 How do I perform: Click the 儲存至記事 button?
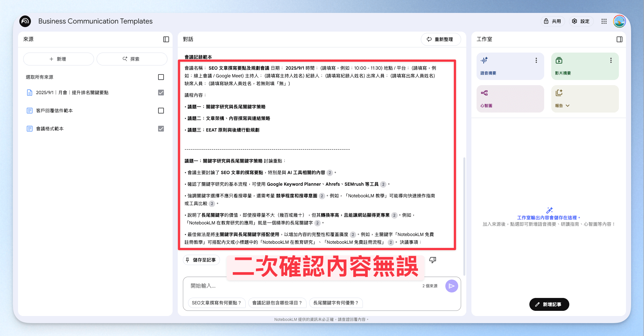click(202, 260)
